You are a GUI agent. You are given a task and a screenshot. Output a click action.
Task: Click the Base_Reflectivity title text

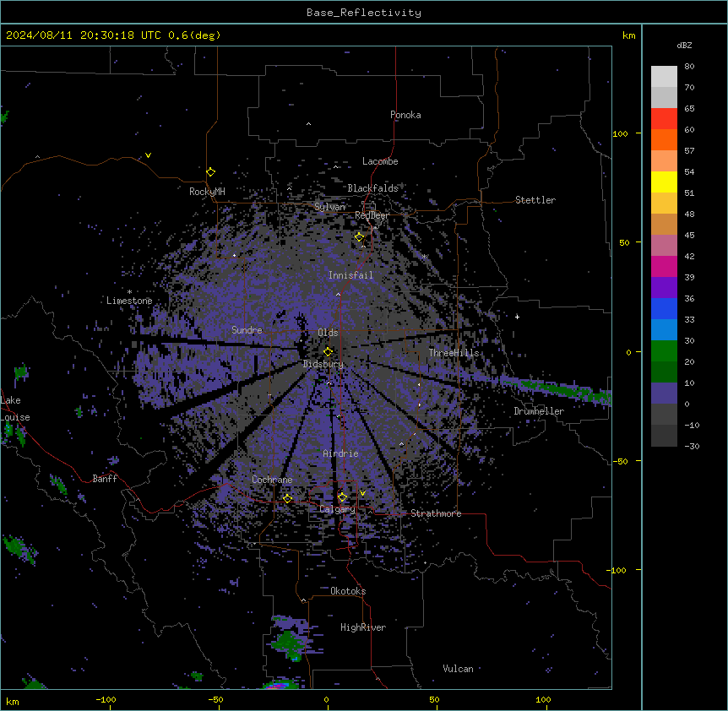point(364,13)
